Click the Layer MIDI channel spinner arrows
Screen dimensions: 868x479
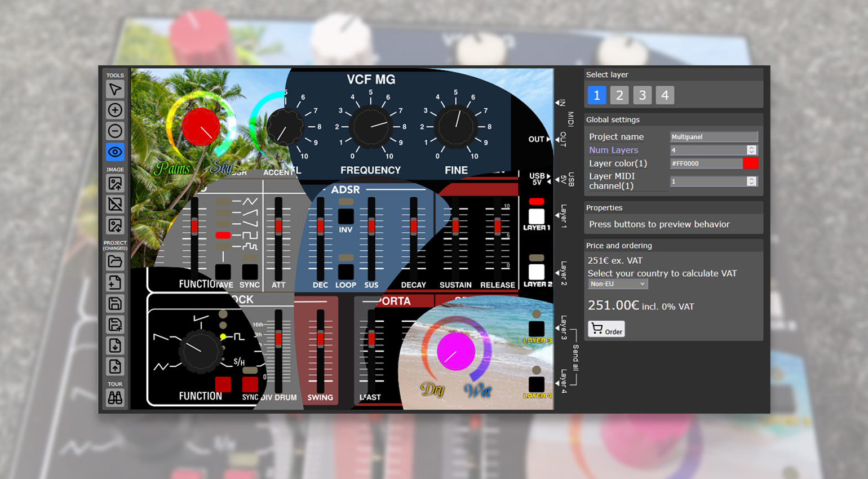coord(751,181)
